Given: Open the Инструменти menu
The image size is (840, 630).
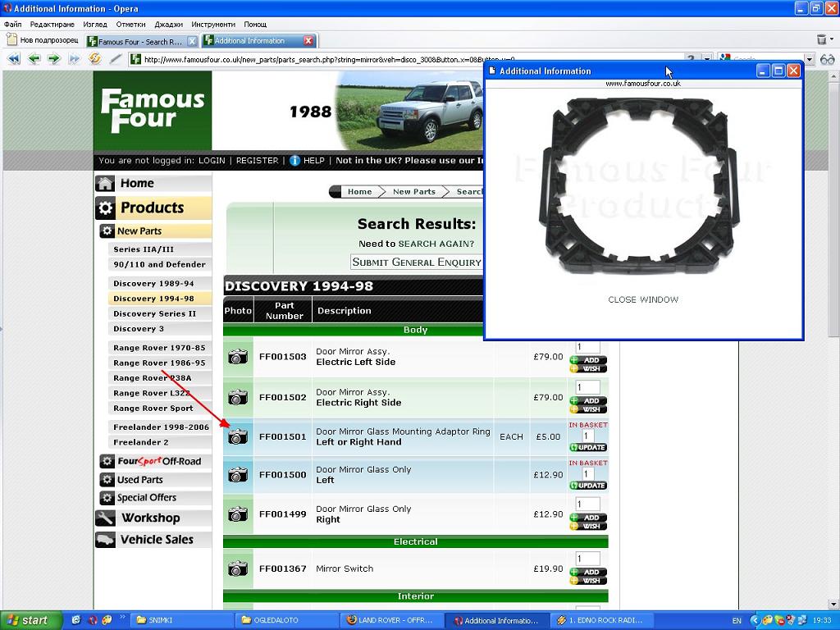Looking at the screenshot, I should (x=212, y=24).
